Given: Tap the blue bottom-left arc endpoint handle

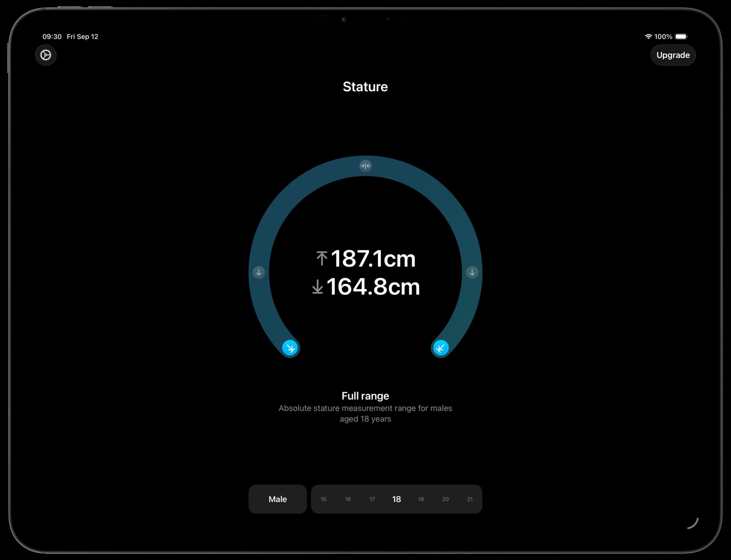Looking at the screenshot, I should point(290,348).
